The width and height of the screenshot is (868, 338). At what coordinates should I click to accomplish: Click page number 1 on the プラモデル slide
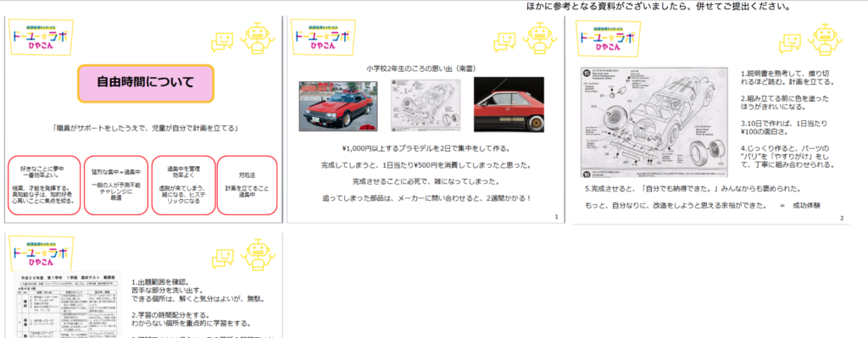[x=556, y=217]
